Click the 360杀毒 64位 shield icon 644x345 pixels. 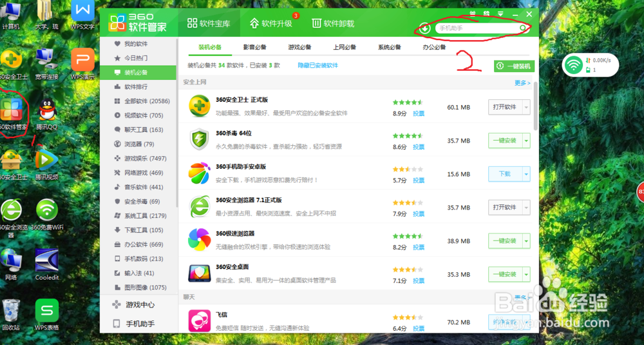[x=199, y=140]
